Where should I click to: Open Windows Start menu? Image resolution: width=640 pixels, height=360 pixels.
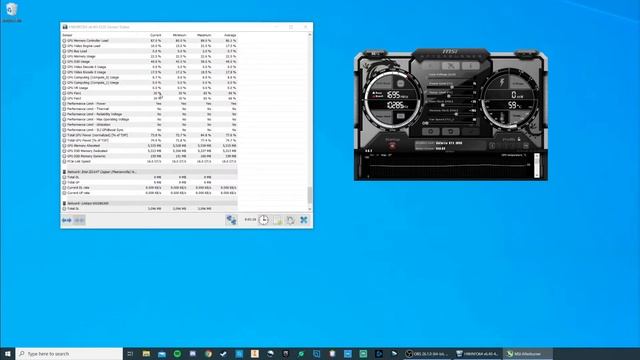pyautogui.click(x=7, y=353)
